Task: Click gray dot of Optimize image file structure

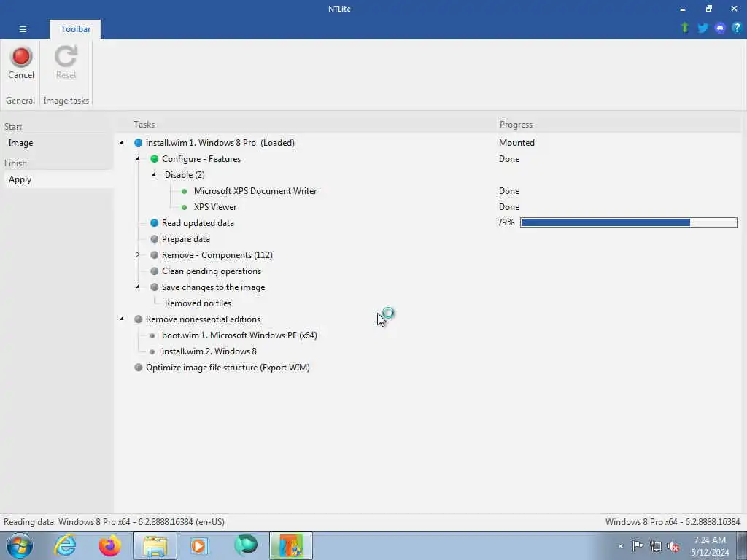Action: pyautogui.click(x=138, y=367)
